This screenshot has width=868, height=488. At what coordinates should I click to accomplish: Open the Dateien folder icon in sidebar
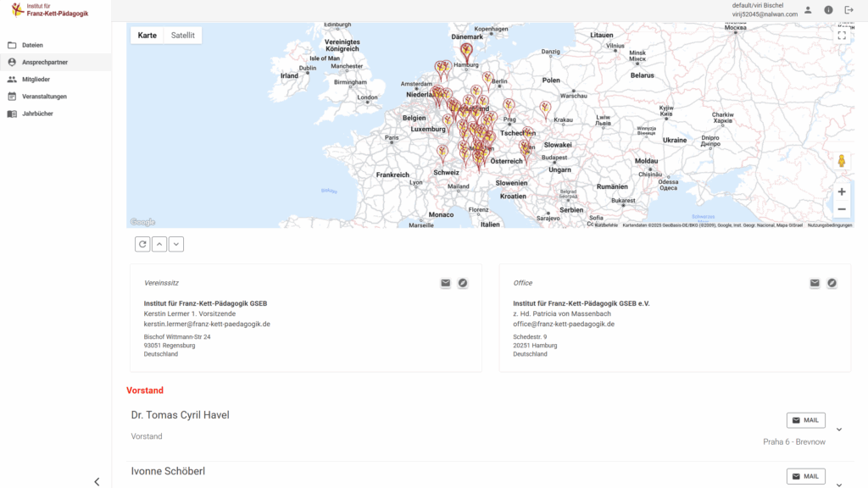click(12, 45)
